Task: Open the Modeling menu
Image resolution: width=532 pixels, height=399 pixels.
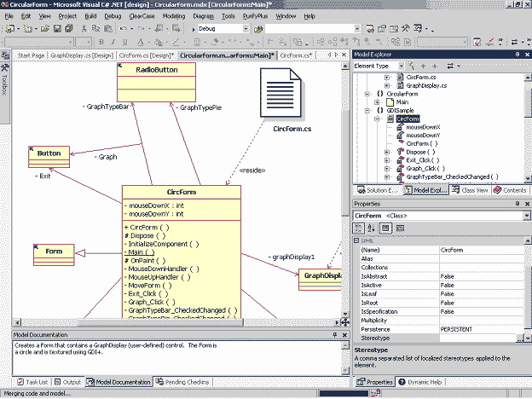Action: tap(172, 15)
